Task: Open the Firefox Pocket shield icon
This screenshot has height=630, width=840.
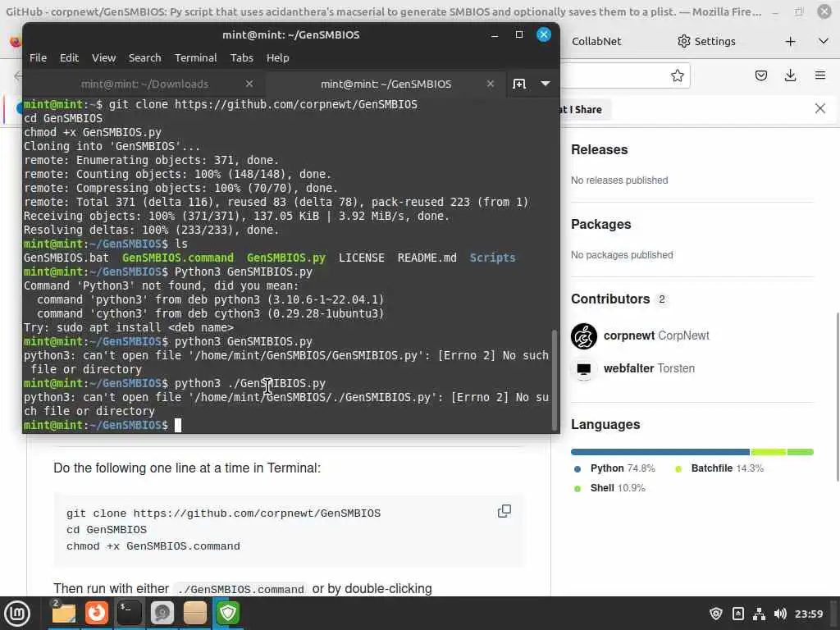Action: (x=760, y=75)
